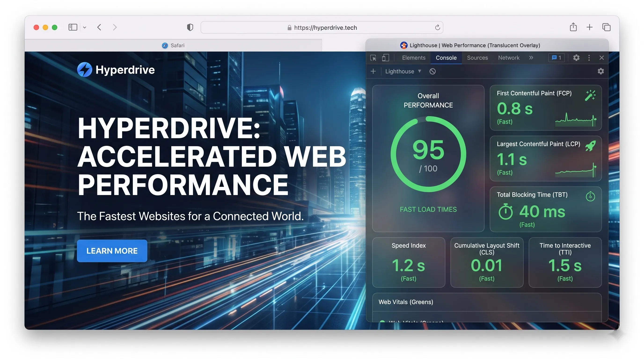Screen dimensions: 644x359
Task: Click the CLS 0.01 value
Action: (487, 265)
